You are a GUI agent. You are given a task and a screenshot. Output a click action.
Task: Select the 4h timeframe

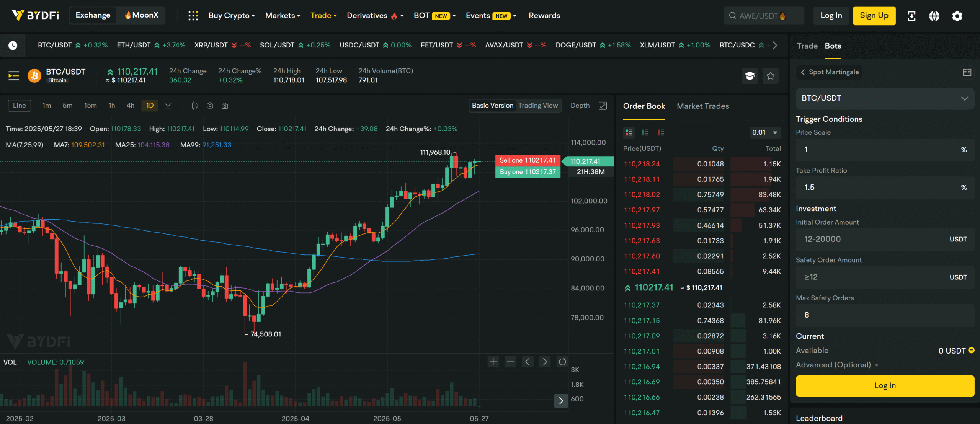pos(131,106)
